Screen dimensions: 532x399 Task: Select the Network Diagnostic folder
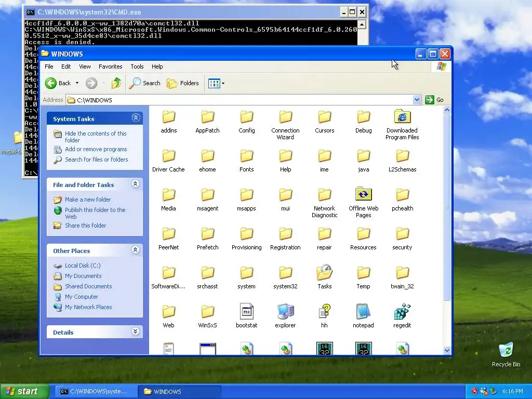point(324,203)
